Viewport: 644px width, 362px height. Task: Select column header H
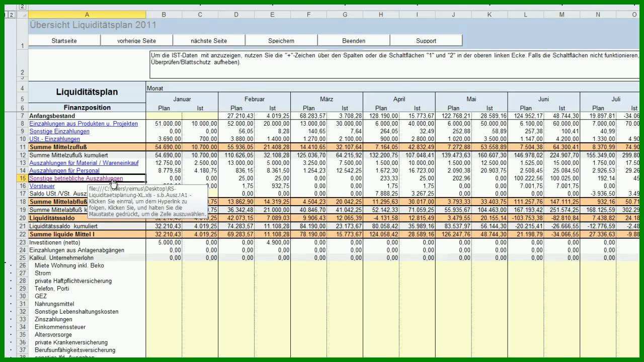pyautogui.click(x=381, y=15)
